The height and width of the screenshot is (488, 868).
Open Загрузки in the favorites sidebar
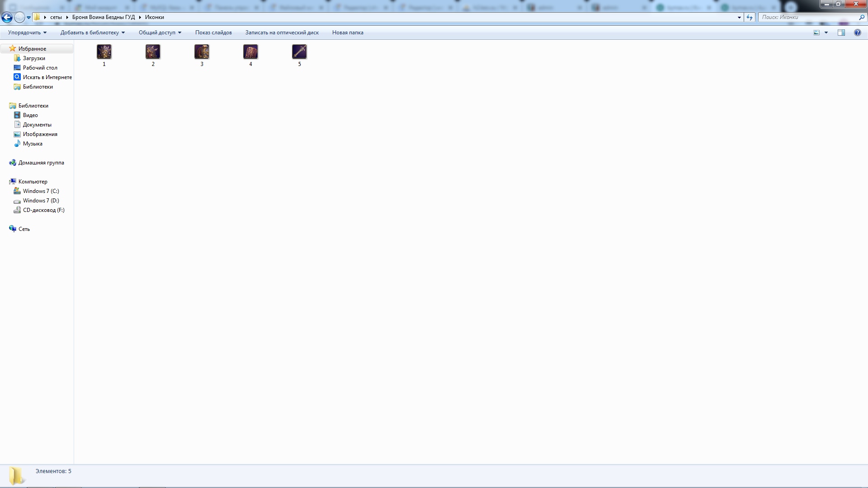click(34, 58)
